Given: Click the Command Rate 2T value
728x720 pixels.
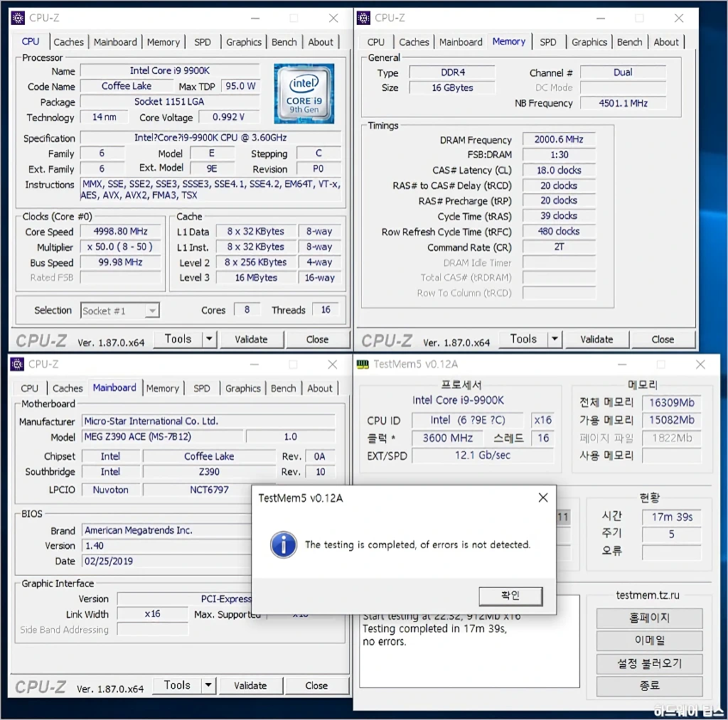Looking at the screenshot, I should [559, 247].
